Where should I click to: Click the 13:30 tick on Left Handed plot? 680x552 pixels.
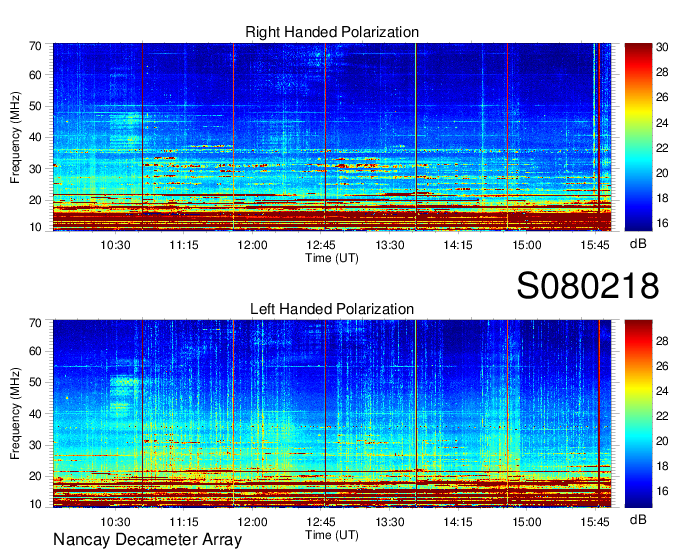tap(389, 522)
